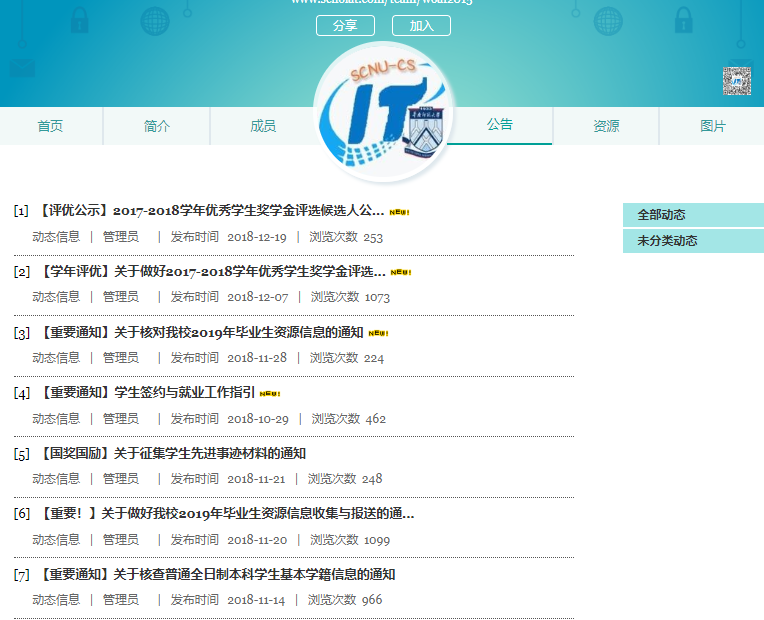The height and width of the screenshot is (620, 764).
Task: Open the 国奖国励 advanced deeds notice
Action: click(x=171, y=453)
